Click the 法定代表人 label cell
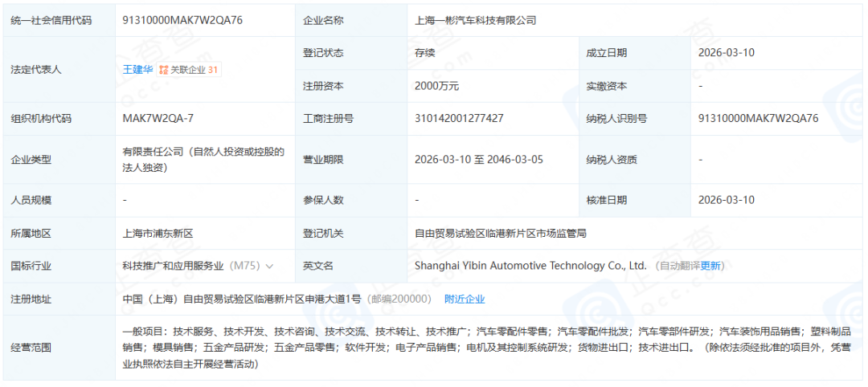The height and width of the screenshot is (387, 868). point(59,70)
